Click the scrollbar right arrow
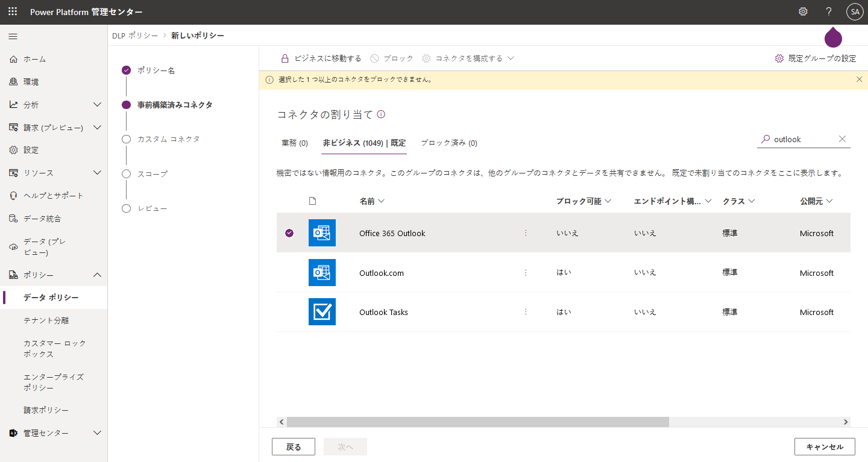The height and width of the screenshot is (462, 868). point(846,422)
